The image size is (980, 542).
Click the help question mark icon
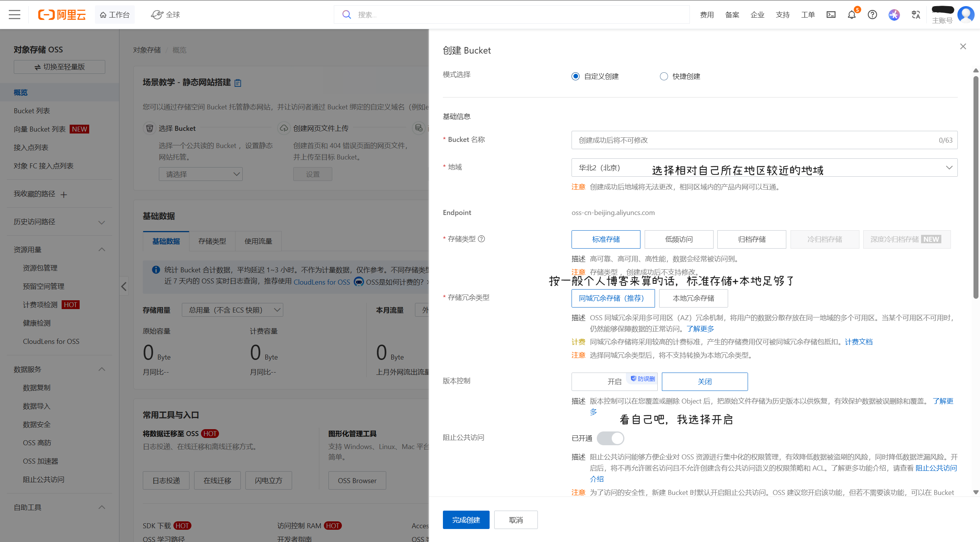872,15
